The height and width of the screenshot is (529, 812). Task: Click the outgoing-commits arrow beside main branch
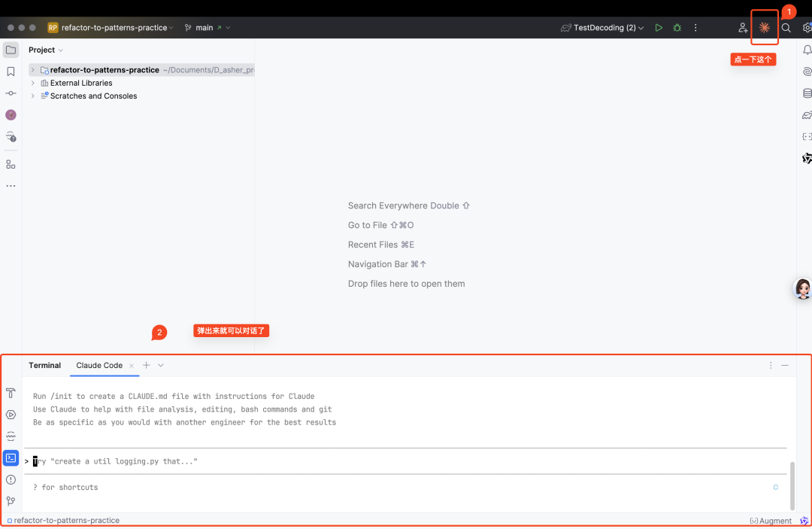click(219, 28)
